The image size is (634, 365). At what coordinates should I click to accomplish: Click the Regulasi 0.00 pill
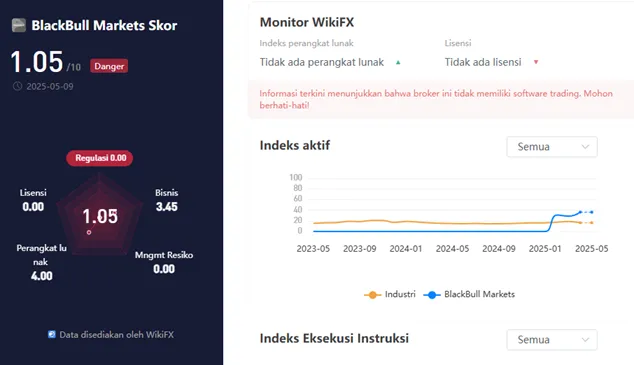(100, 158)
